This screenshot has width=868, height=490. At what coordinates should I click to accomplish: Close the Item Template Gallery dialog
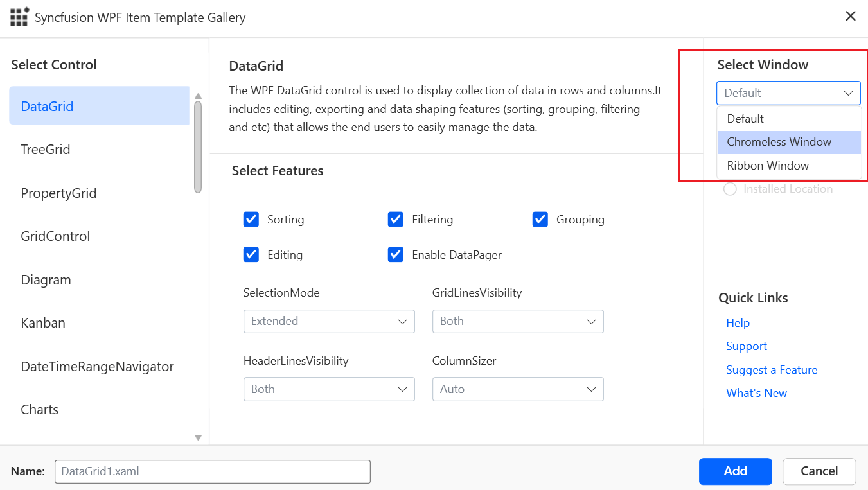pos(850,17)
